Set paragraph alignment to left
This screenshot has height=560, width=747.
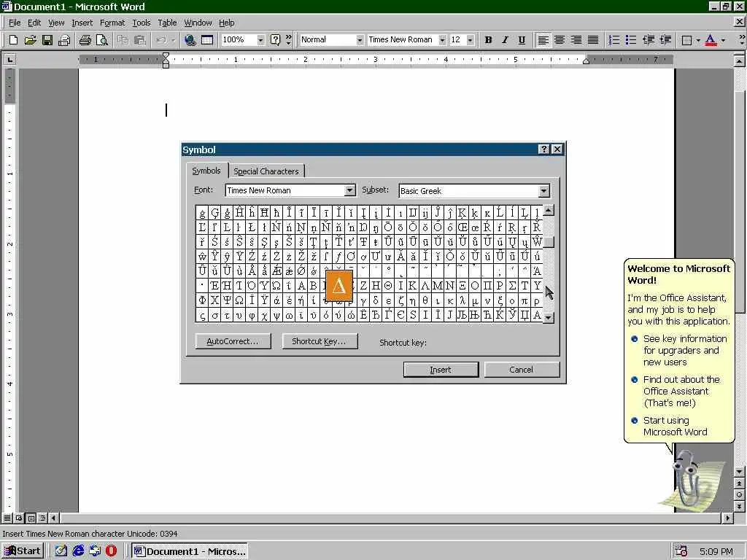click(x=543, y=40)
